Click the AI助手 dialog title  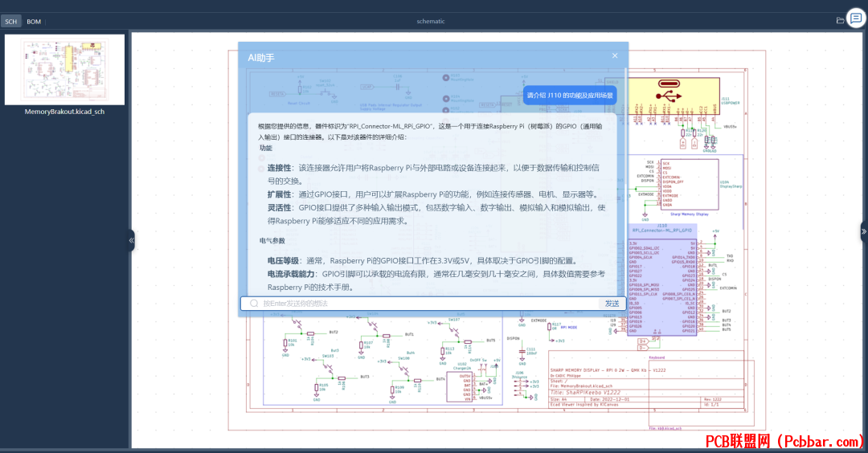coord(260,58)
